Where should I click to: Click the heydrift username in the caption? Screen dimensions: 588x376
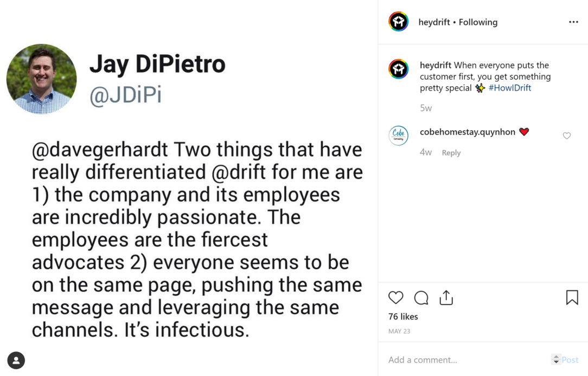coord(437,64)
